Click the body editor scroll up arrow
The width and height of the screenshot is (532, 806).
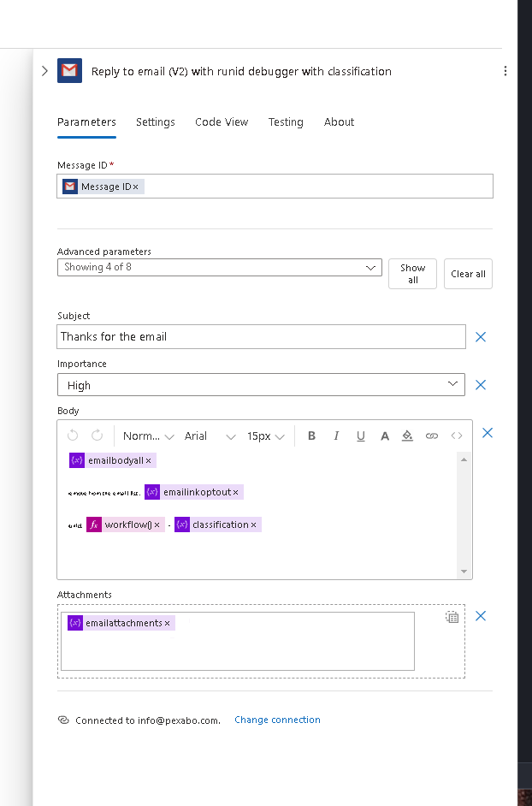pos(464,459)
